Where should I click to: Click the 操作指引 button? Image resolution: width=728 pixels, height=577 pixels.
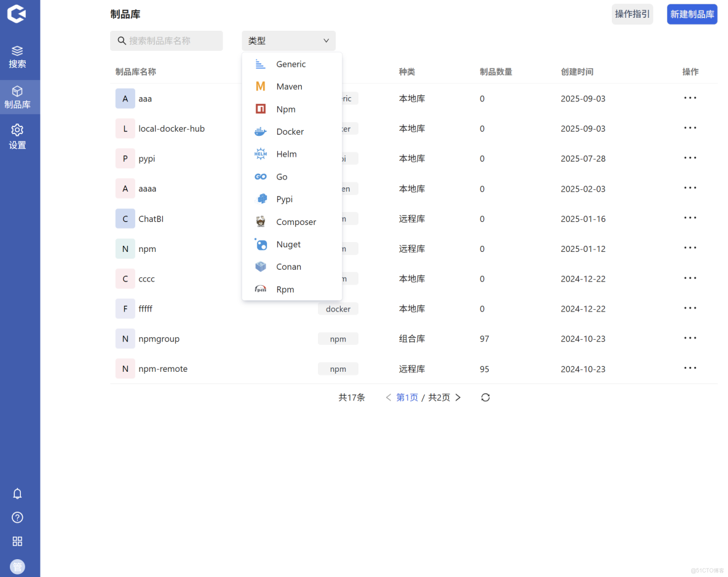point(632,14)
